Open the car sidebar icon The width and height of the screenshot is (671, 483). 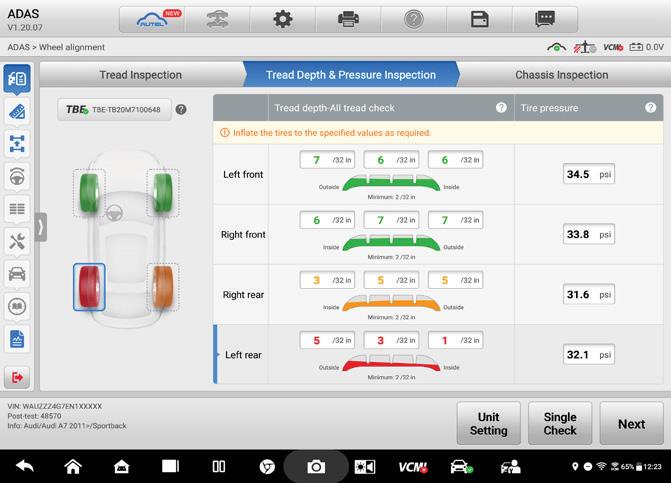(x=17, y=274)
